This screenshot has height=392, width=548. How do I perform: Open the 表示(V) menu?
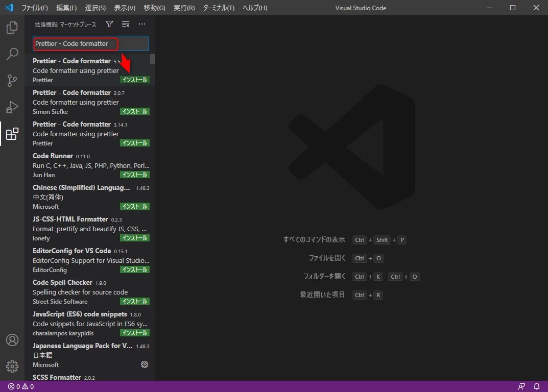click(x=125, y=8)
